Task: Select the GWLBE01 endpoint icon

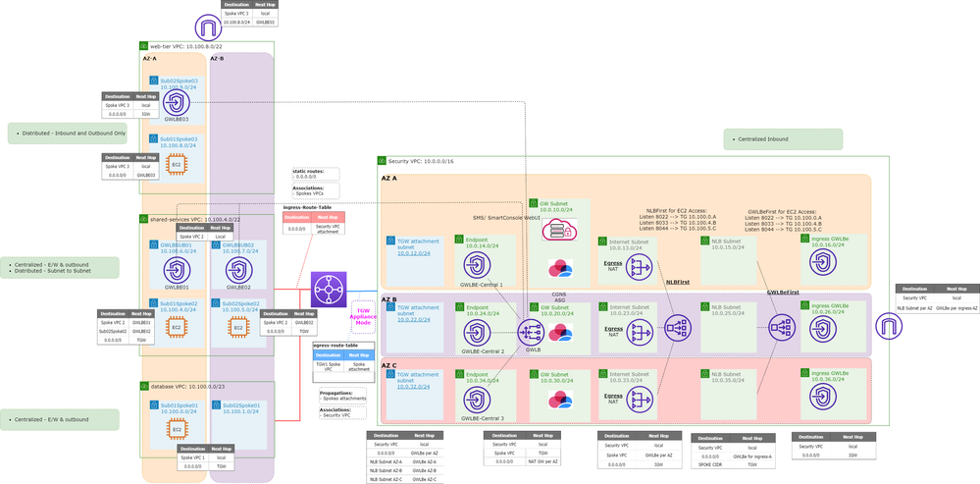Action: point(177,270)
